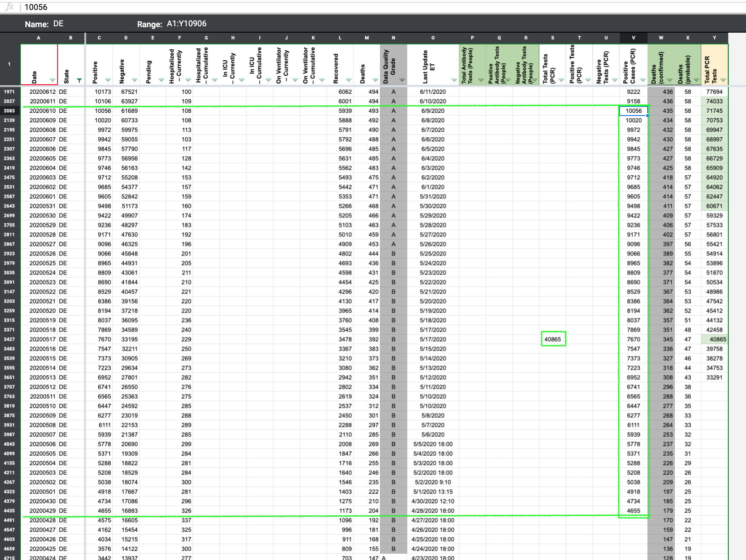Click the fx formula icon
746x560 pixels.
9,7
